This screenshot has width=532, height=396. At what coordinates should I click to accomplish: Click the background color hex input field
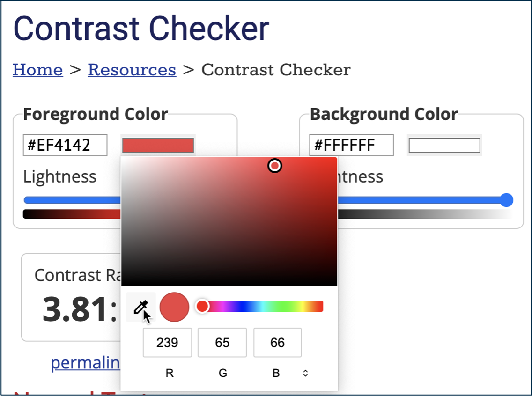click(x=351, y=145)
